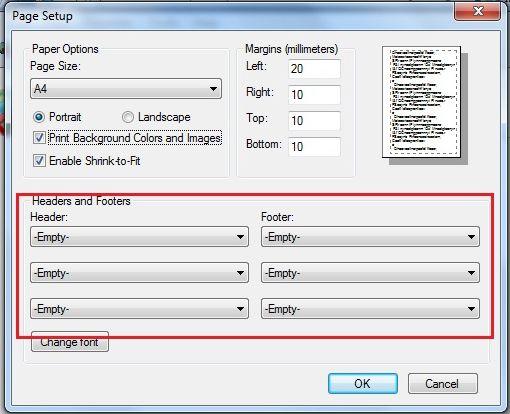Click the Bottom margin input field
510x414 pixels.
314,147
